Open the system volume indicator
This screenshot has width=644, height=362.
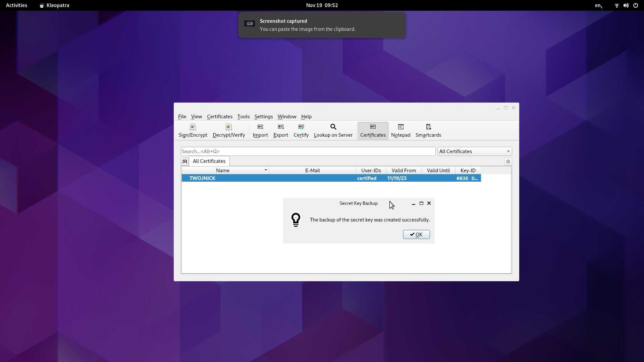(626, 5)
